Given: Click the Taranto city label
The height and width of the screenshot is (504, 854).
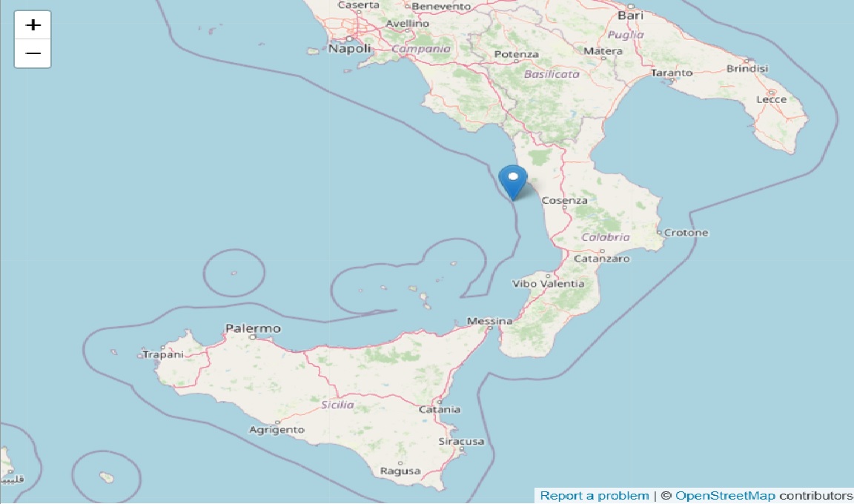Looking at the screenshot, I should 672,73.
